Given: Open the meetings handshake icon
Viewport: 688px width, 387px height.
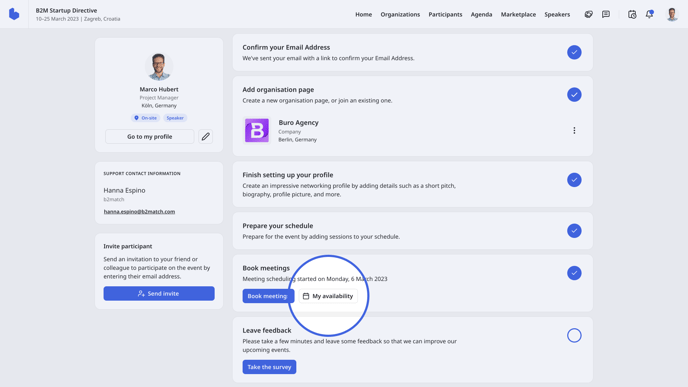Looking at the screenshot, I should click(x=588, y=14).
